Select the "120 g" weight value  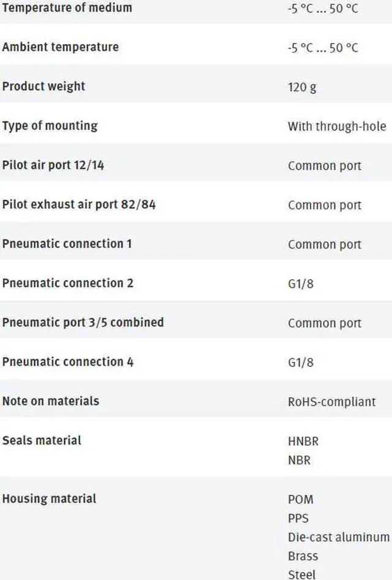302,87
